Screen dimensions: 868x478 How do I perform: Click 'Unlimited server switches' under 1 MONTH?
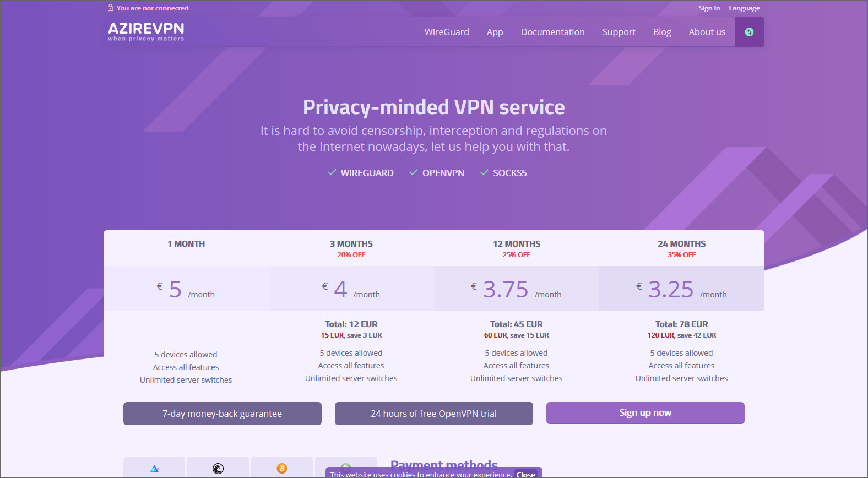186,380
